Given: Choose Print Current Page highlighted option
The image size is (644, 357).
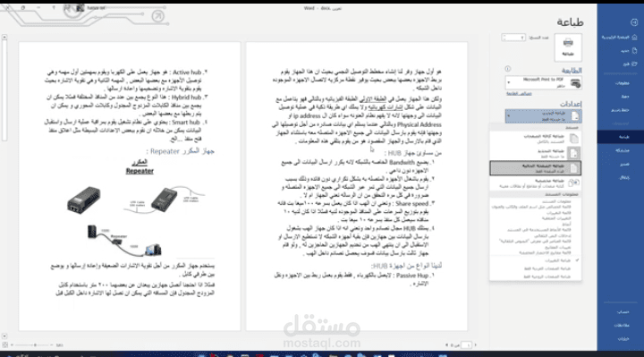Looking at the screenshot, I should [535, 168].
